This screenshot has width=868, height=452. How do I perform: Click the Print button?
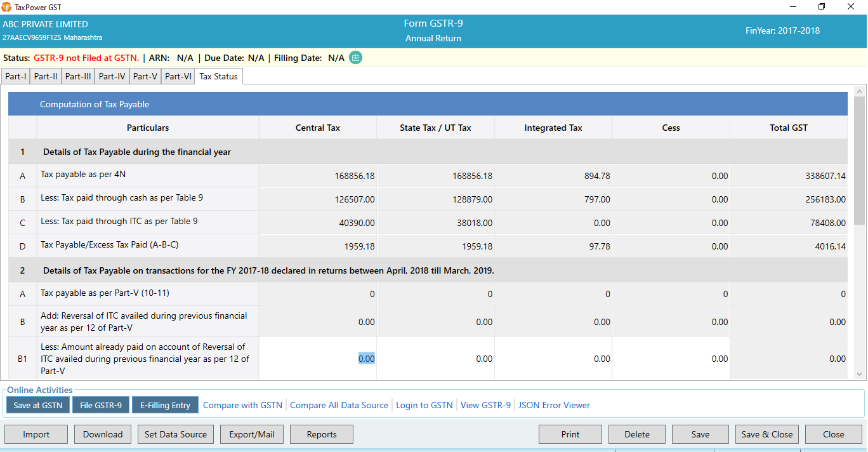(x=570, y=434)
